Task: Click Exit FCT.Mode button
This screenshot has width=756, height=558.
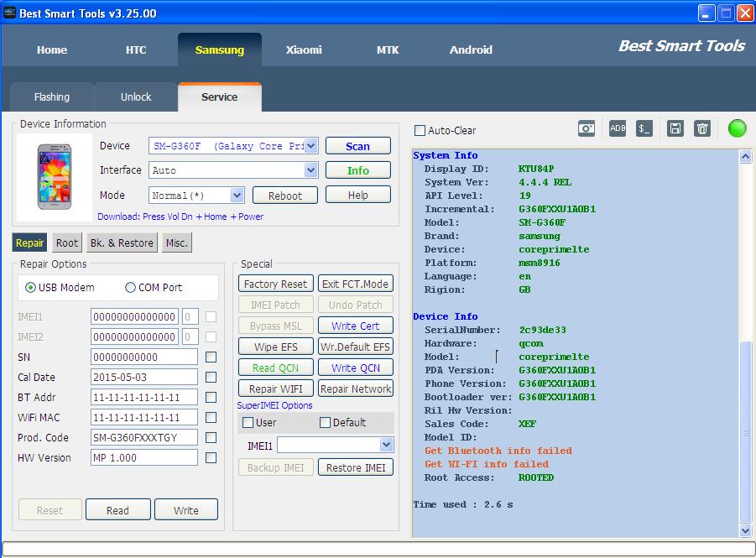Action: click(355, 284)
